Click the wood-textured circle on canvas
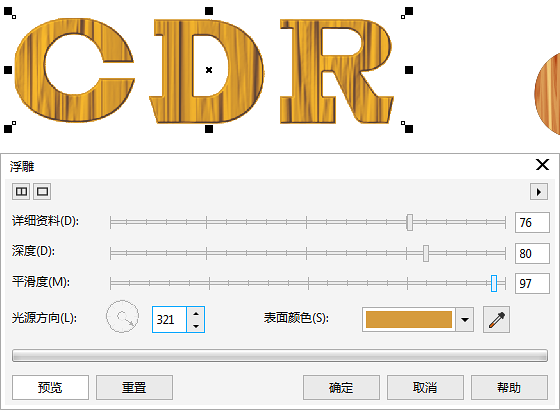 [x=548, y=94]
